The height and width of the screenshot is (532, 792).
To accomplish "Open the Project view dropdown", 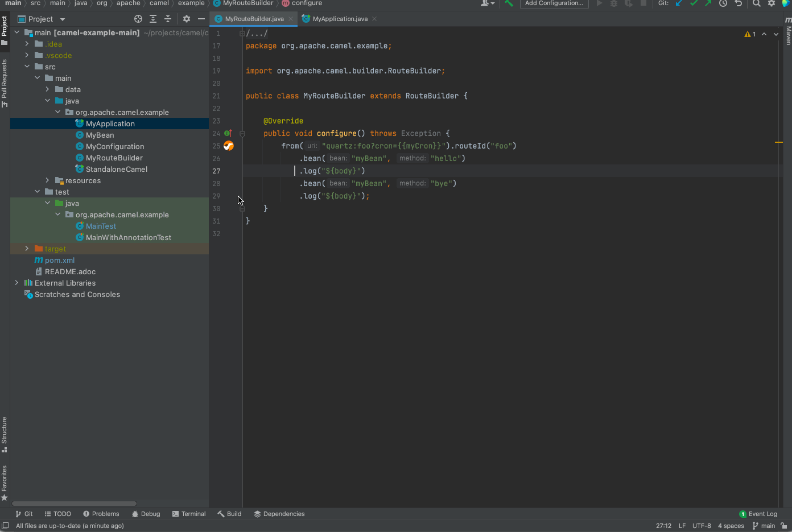I will pyautogui.click(x=42, y=19).
